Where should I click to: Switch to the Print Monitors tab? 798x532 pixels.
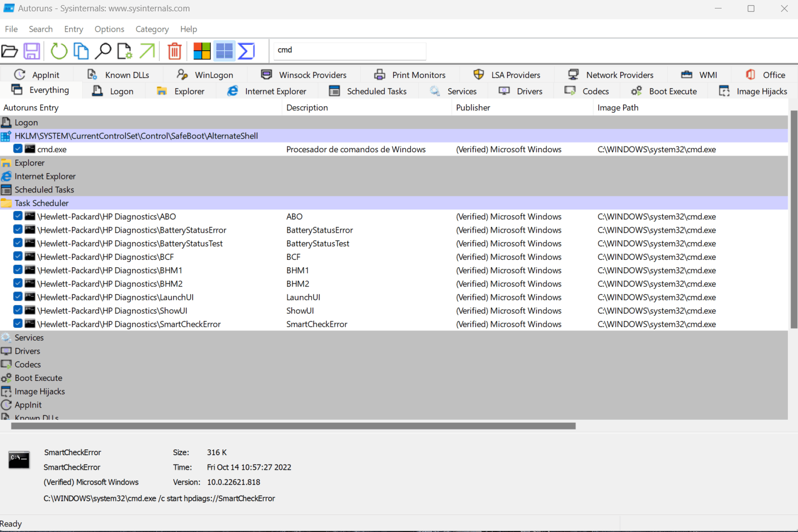coord(410,75)
